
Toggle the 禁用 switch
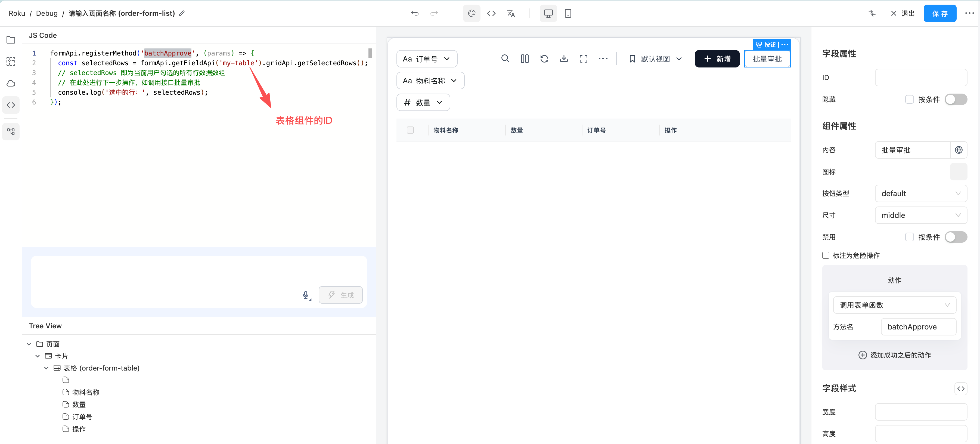tap(956, 237)
